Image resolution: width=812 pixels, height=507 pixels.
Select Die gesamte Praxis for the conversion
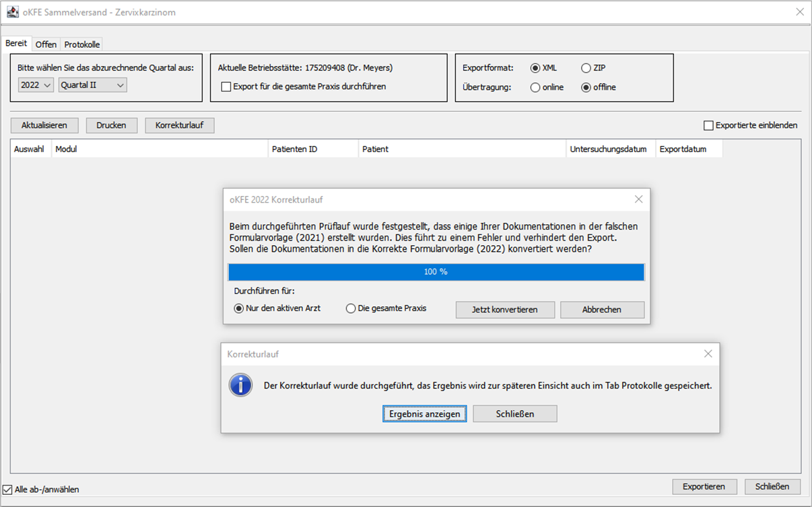(x=351, y=308)
